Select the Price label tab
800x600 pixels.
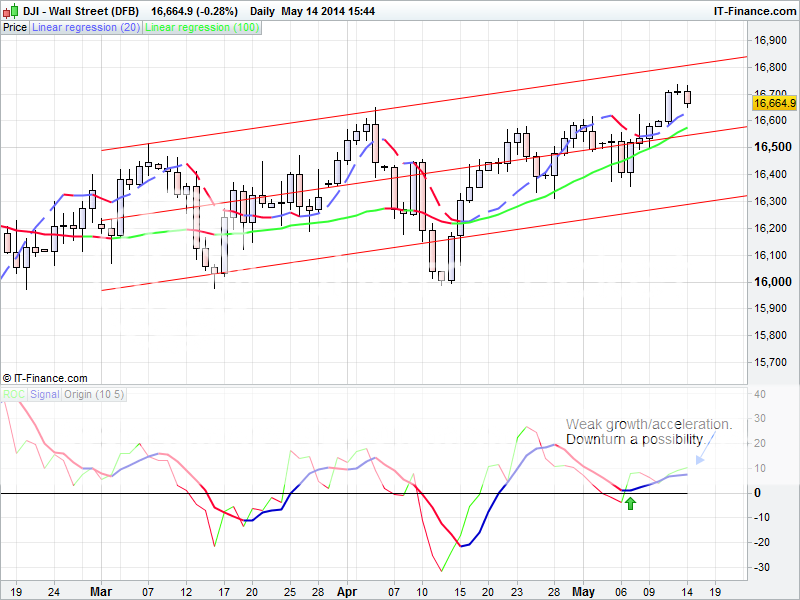point(15,28)
